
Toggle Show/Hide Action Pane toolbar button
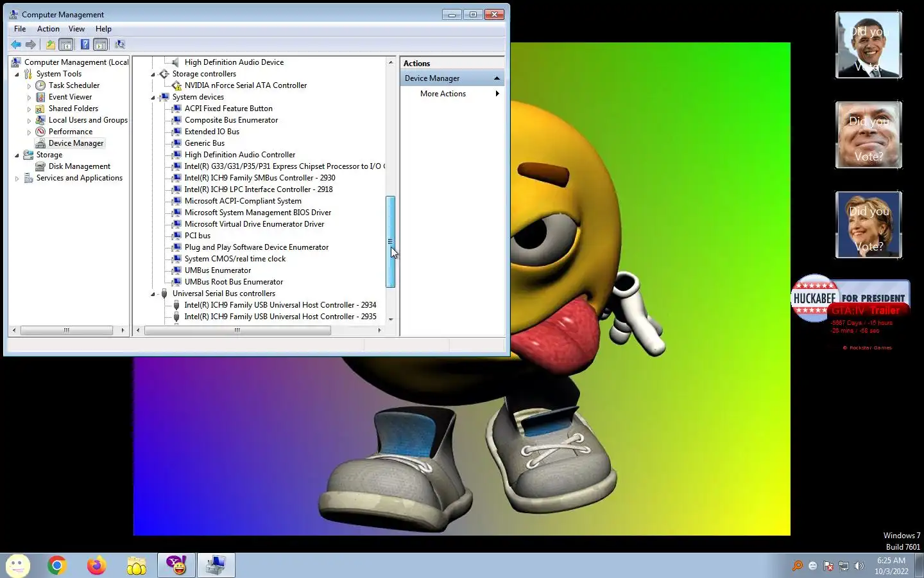pos(100,44)
